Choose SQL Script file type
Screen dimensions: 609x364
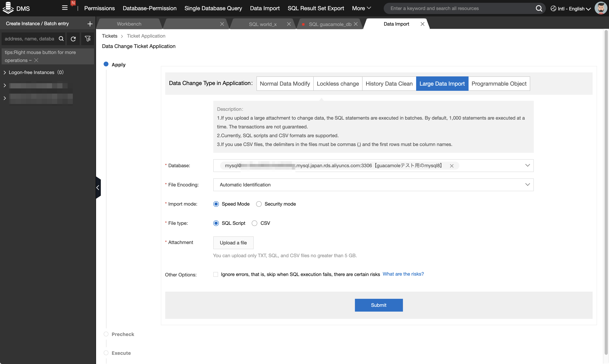click(216, 223)
